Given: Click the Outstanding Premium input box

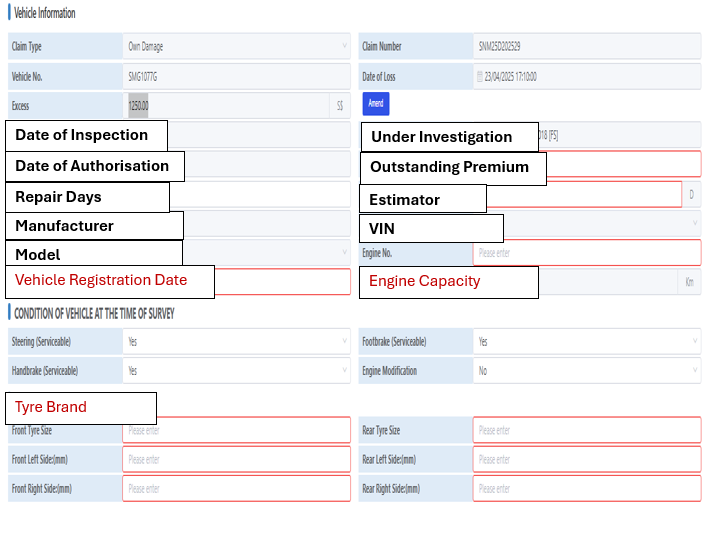Looking at the screenshot, I should [x=623, y=164].
